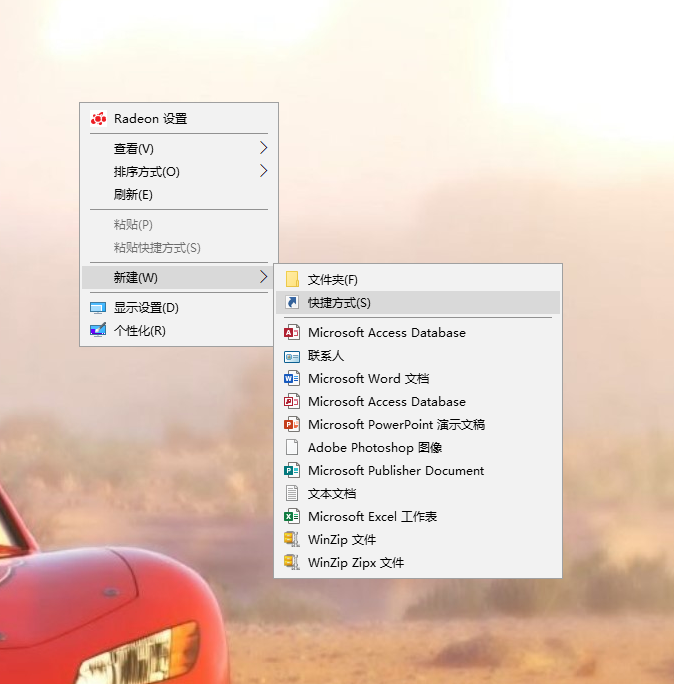The width and height of the screenshot is (674, 684).
Task: Open 显示设置(D) via its monitor icon
Action: pyautogui.click(x=98, y=308)
